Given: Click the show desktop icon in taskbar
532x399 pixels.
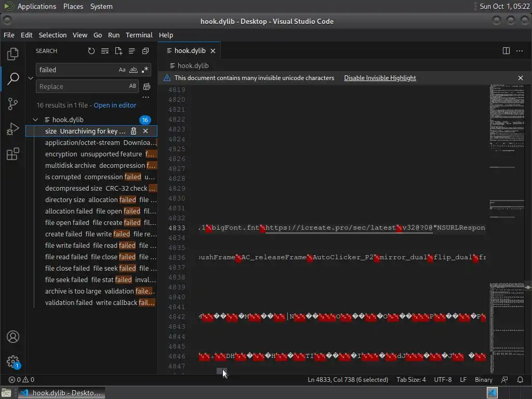Looking at the screenshot, I should [6, 393].
